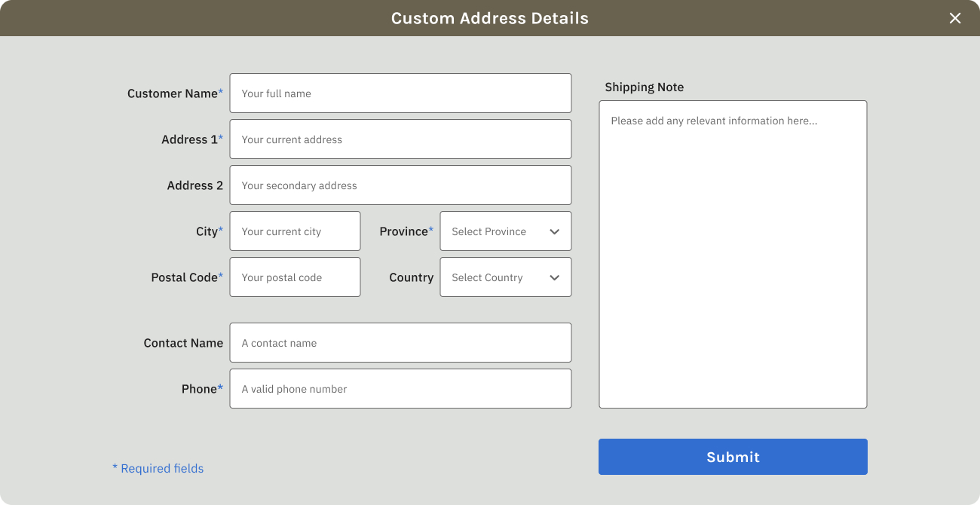
Task: Click the chevron arrow in Country dropdown
Action: click(555, 277)
